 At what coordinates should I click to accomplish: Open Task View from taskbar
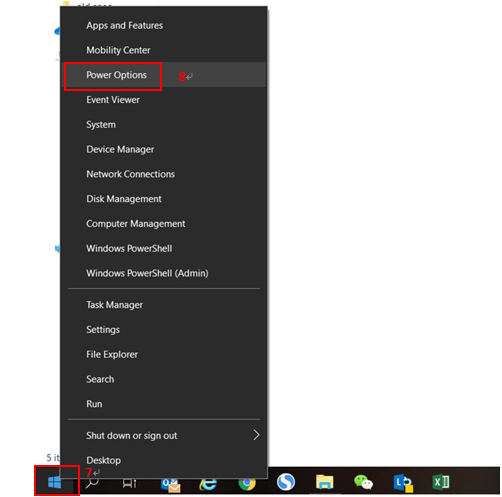129,483
